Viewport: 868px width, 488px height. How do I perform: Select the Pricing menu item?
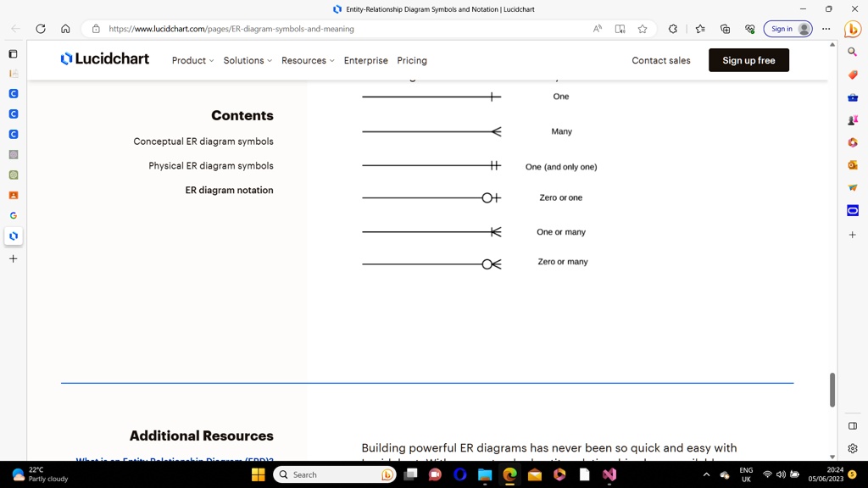point(412,60)
